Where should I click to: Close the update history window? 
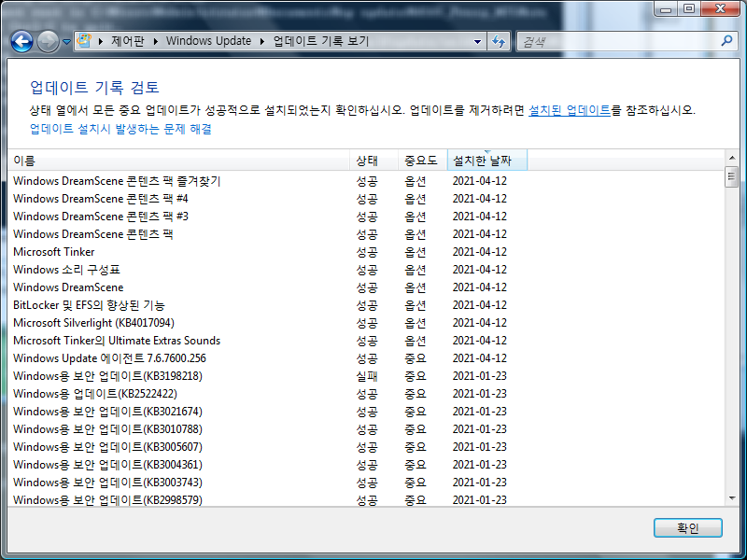(720, 9)
